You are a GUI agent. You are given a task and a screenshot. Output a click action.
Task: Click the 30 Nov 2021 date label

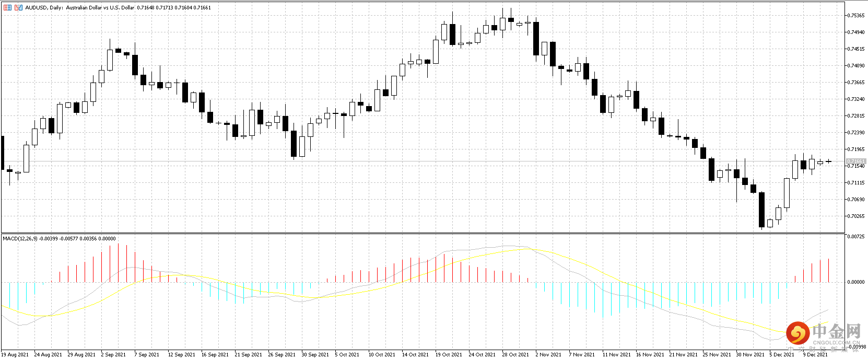750,354
